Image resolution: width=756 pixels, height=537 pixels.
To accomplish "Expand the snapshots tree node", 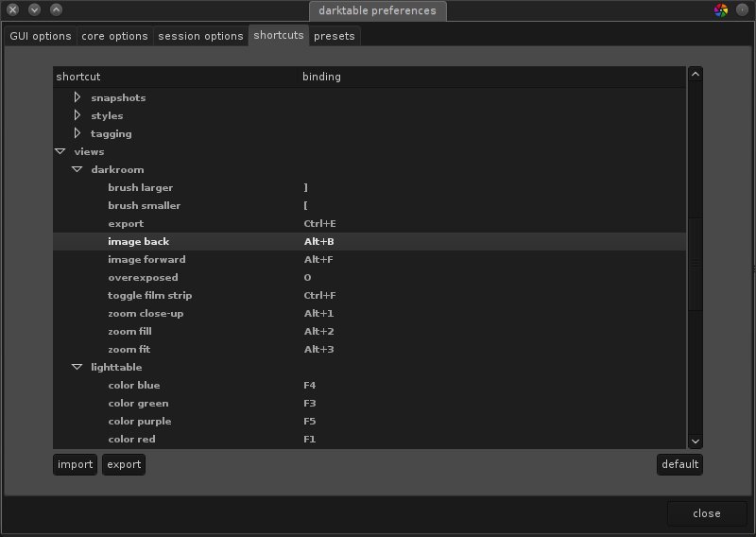I will (x=77, y=97).
